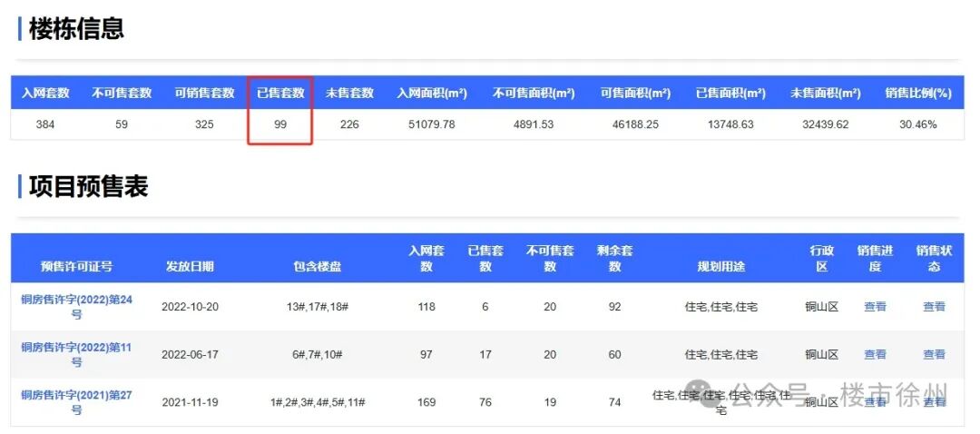Click the 行政区 column header
This screenshot has height=434, width=980.
(x=822, y=258)
